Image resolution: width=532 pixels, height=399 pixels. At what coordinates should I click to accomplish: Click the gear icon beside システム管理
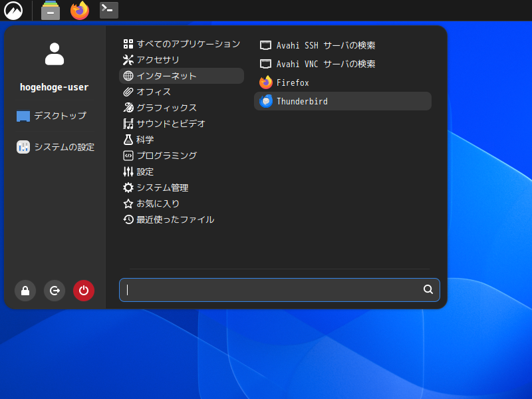tap(128, 188)
